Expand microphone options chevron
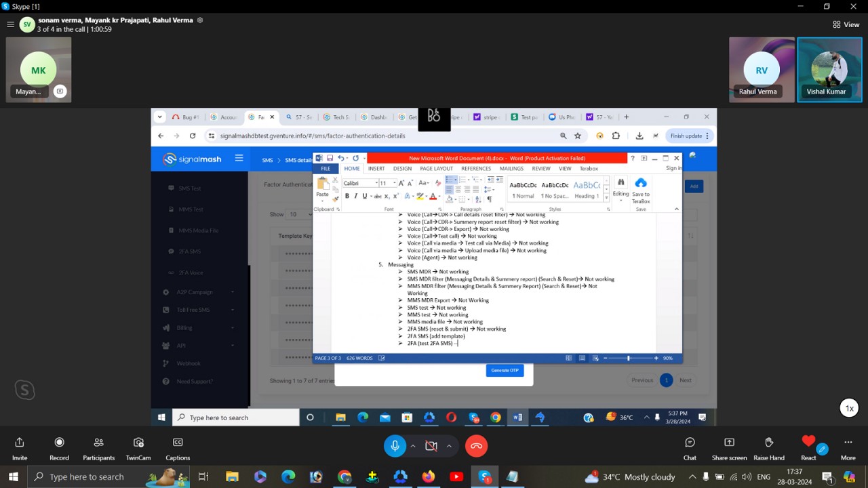The image size is (868, 488). click(412, 445)
